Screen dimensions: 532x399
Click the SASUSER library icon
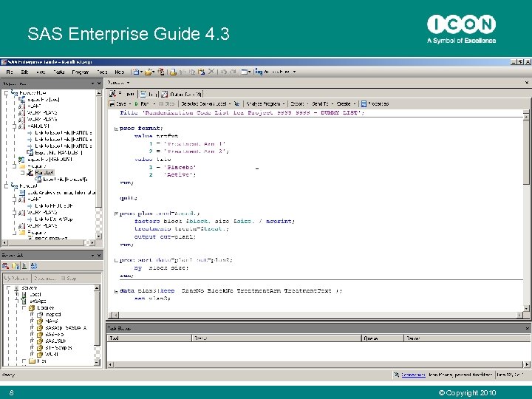click(40, 341)
